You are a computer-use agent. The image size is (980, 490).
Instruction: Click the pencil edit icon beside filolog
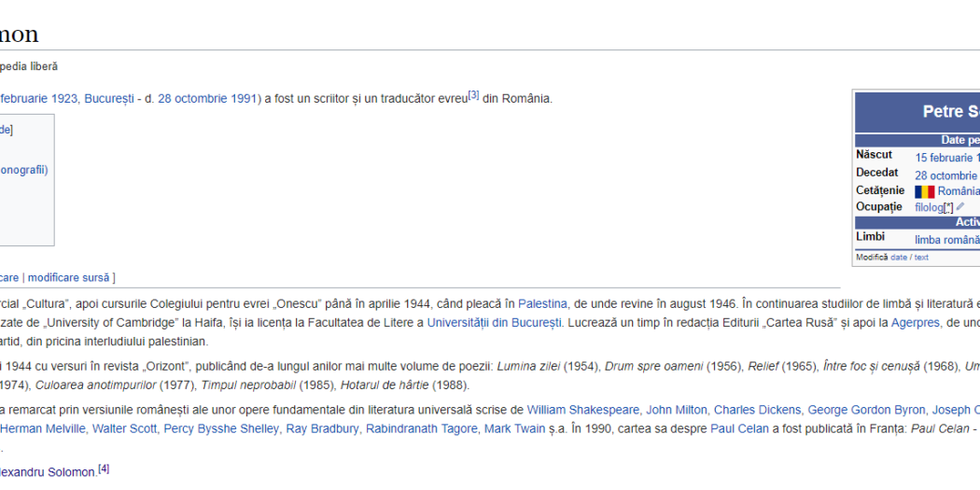coord(960,207)
